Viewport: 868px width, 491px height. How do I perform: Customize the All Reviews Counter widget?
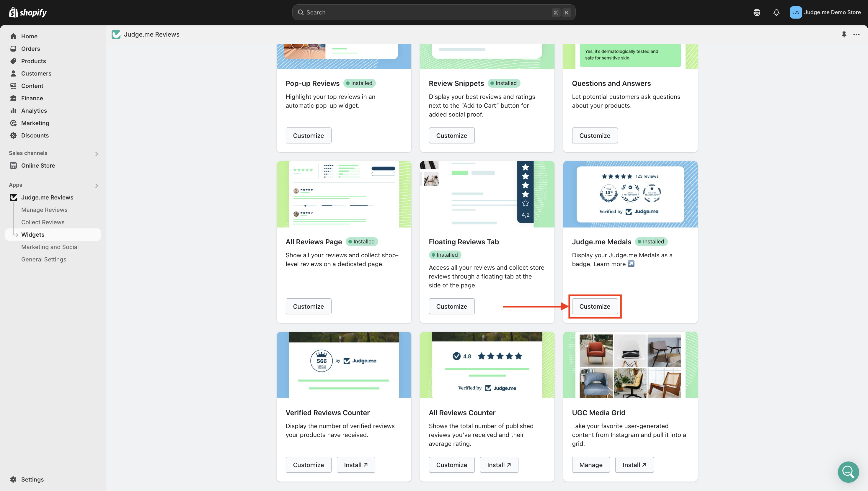point(451,465)
